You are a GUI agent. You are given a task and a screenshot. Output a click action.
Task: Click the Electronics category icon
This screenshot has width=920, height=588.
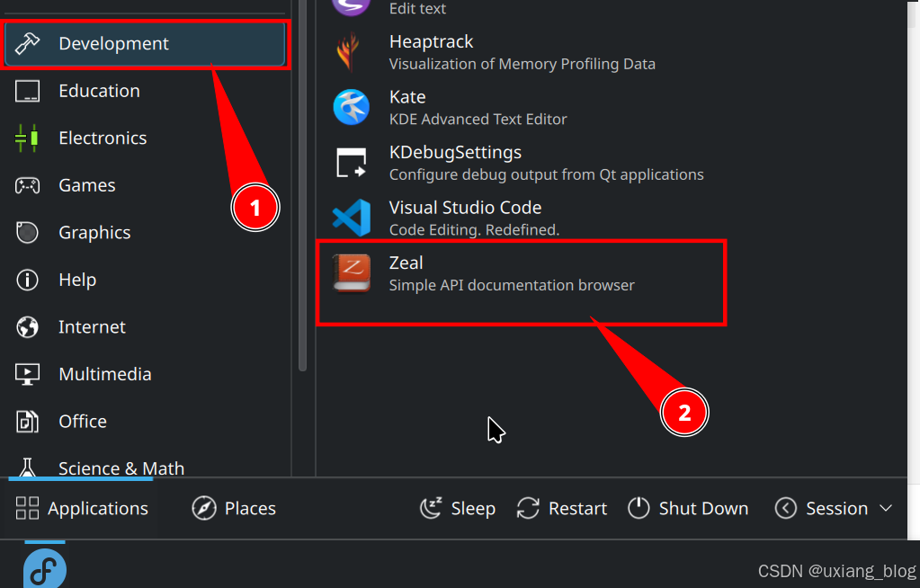[27, 138]
